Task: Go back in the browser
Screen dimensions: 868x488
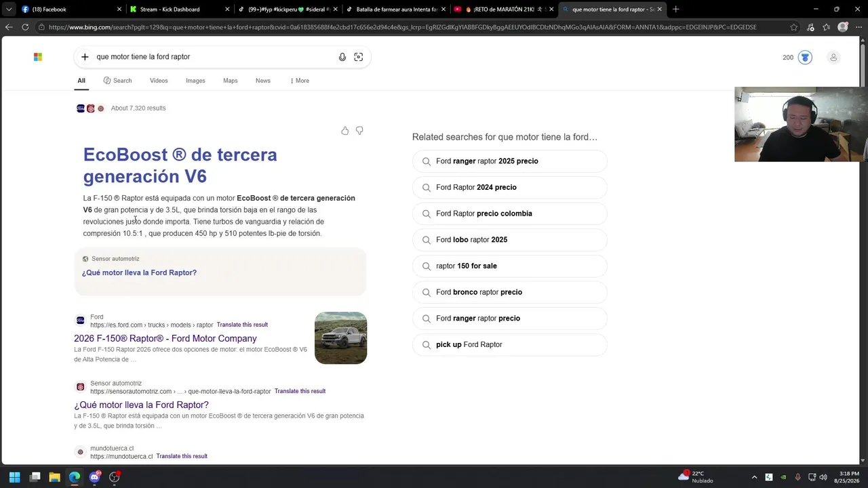Action: [x=9, y=27]
